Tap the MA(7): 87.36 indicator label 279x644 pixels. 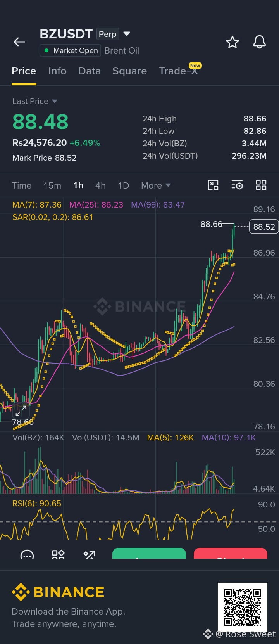[37, 204]
